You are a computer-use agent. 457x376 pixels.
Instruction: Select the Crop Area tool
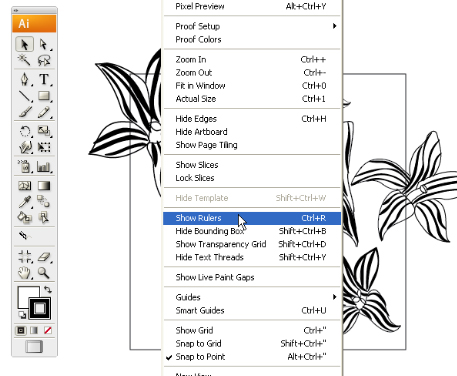click(25, 257)
